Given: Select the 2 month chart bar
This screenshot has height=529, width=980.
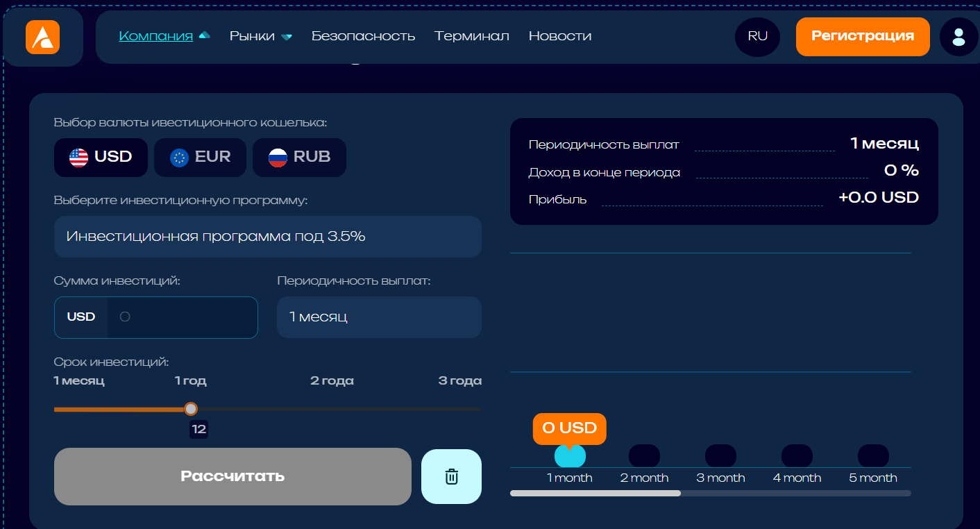Looking at the screenshot, I should [x=644, y=456].
